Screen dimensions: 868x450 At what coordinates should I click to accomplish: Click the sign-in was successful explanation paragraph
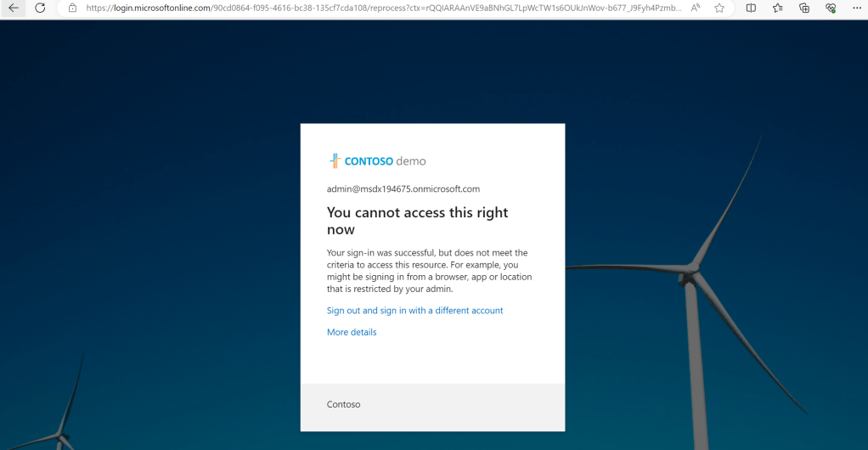[x=429, y=271]
